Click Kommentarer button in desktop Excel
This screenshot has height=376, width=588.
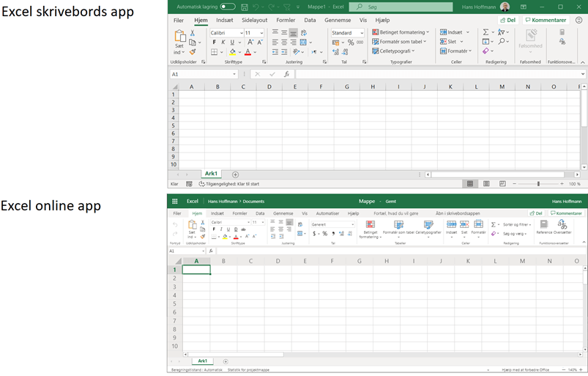click(546, 21)
